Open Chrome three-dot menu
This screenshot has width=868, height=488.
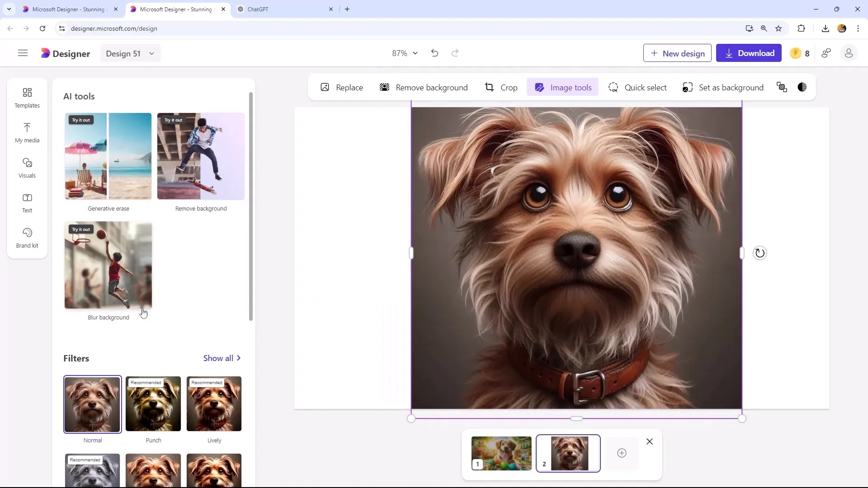[858, 28]
